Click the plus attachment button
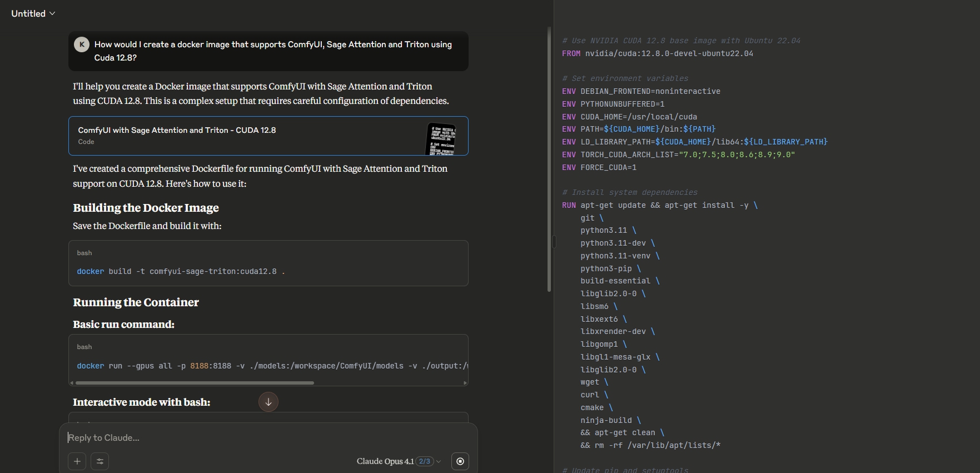This screenshot has height=473, width=980. (77, 461)
